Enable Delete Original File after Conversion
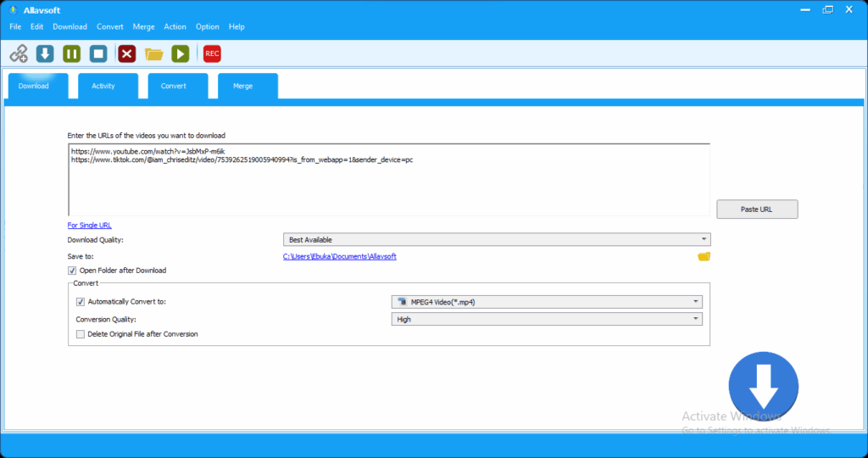The width and height of the screenshot is (868, 458). click(x=81, y=334)
